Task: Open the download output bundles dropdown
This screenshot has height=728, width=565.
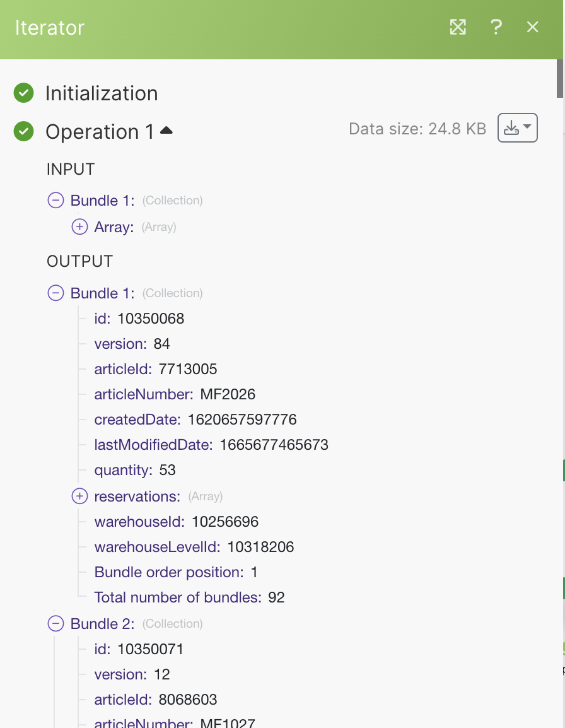Action: (x=518, y=127)
